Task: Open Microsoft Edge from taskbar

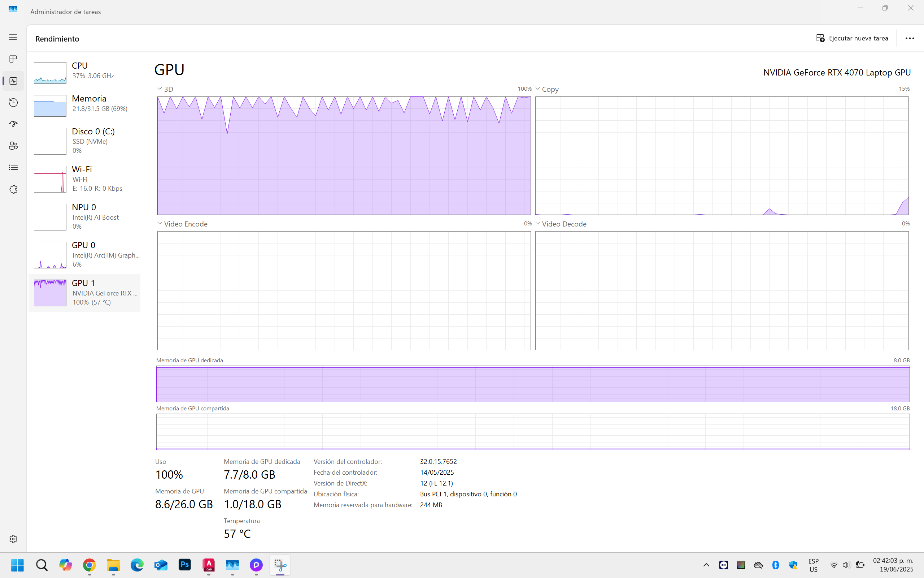Action: pyautogui.click(x=137, y=565)
